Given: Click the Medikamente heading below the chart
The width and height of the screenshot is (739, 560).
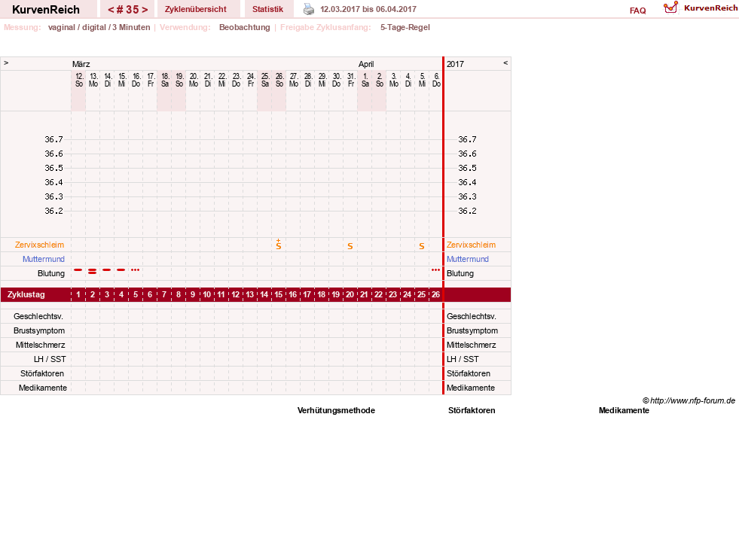Looking at the screenshot, I should coord(624,410).
